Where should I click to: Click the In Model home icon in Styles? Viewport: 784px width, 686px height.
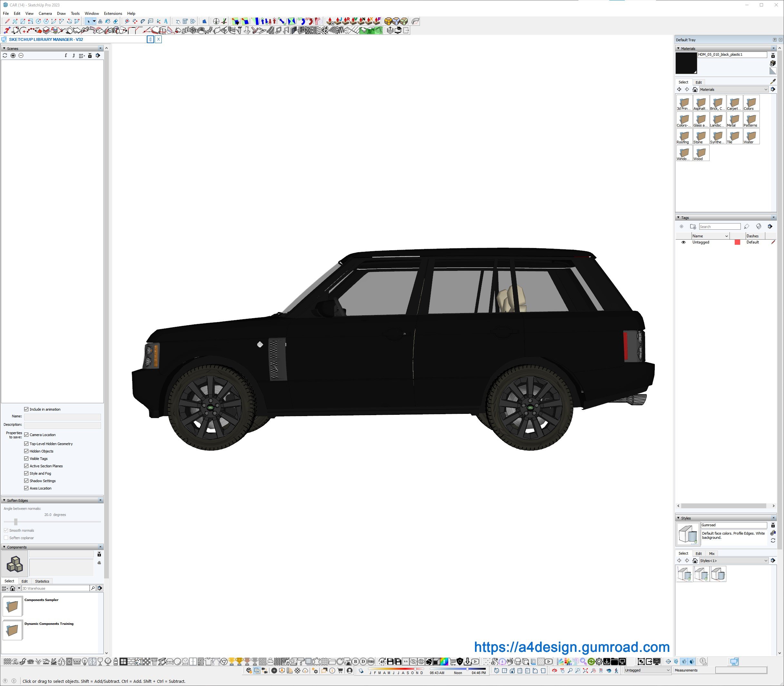pos(695,560)
